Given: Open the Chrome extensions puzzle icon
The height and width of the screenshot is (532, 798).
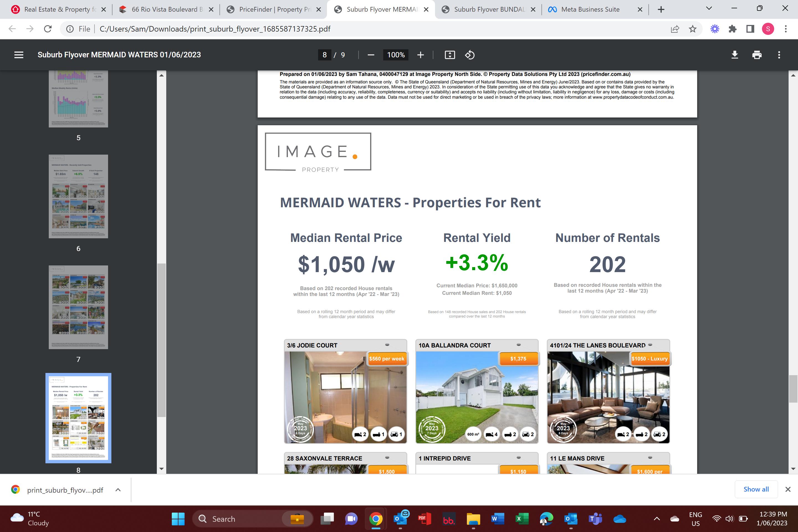Looking at the screenshot, I should (733, 29).
